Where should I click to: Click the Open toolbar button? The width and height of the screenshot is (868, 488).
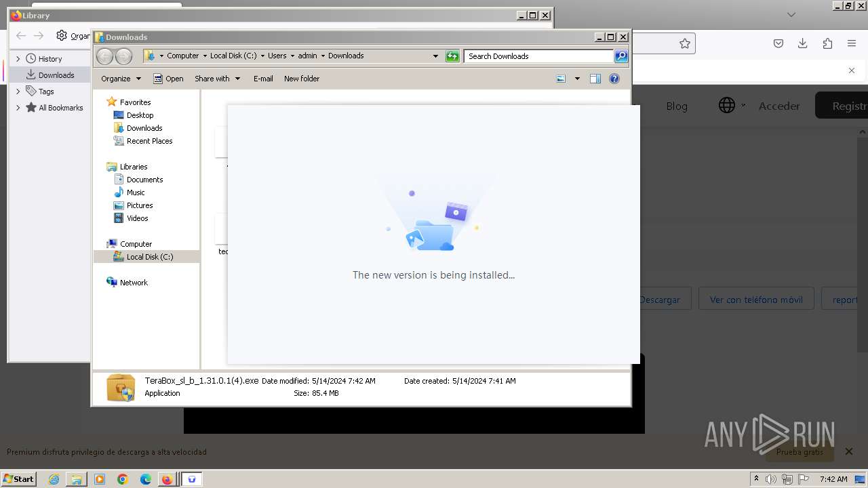pos(168,79)
